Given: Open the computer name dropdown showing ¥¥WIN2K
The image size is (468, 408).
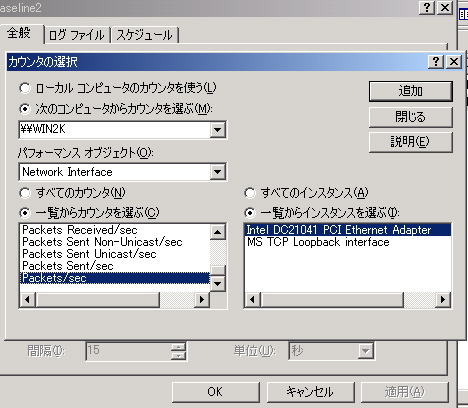Looking at the screenshot, I should click(218, 130).
